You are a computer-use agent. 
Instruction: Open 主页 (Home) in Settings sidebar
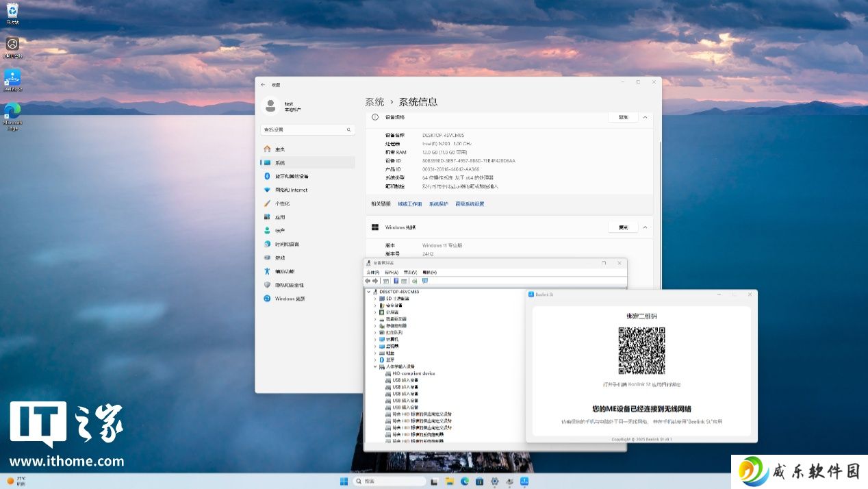pos(308,149)
